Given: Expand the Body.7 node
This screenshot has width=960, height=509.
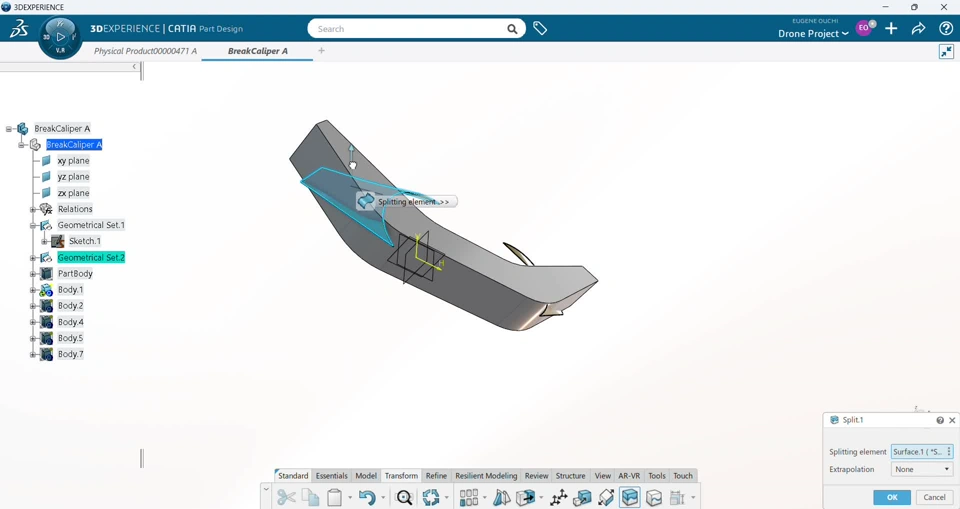Looking at the screenshot, I should pos(33,354).
